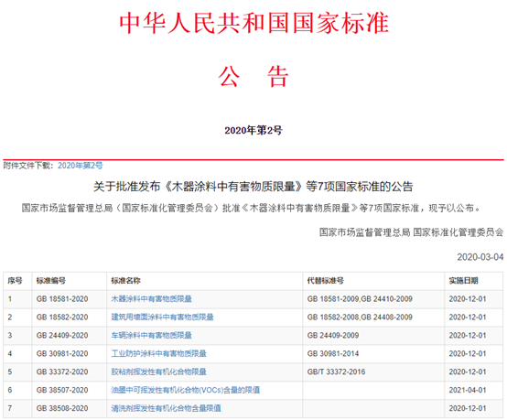Click the 标准名称 column header
Viewport: 507px width, 420px height.
(x=125, y=281)
